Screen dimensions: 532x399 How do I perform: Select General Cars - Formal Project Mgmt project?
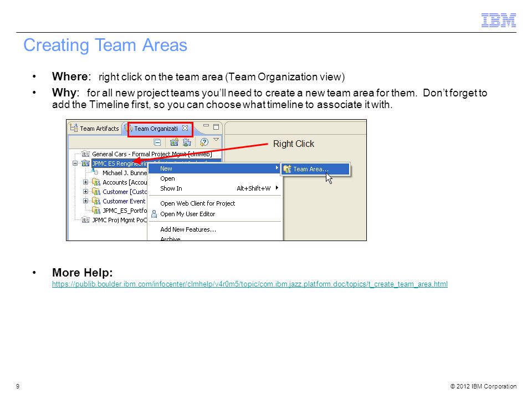point(152,154)
